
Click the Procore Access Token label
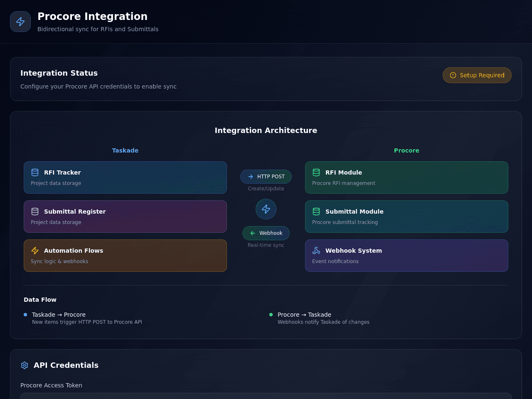coord(51,385)
